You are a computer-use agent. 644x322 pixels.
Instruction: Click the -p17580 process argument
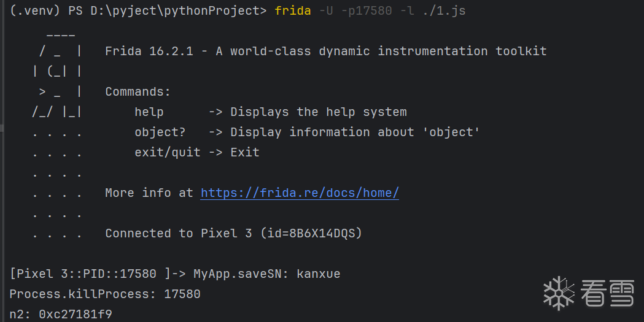point(366,11)
